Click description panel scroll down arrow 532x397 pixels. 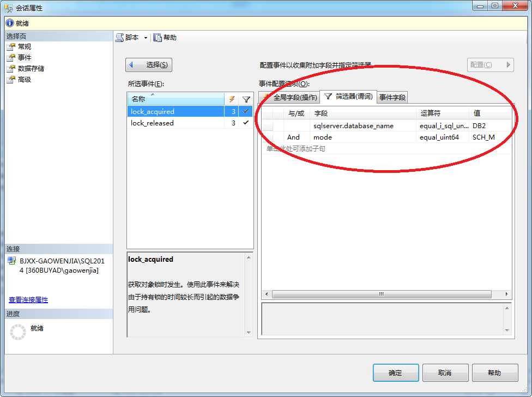click(249, 332)
